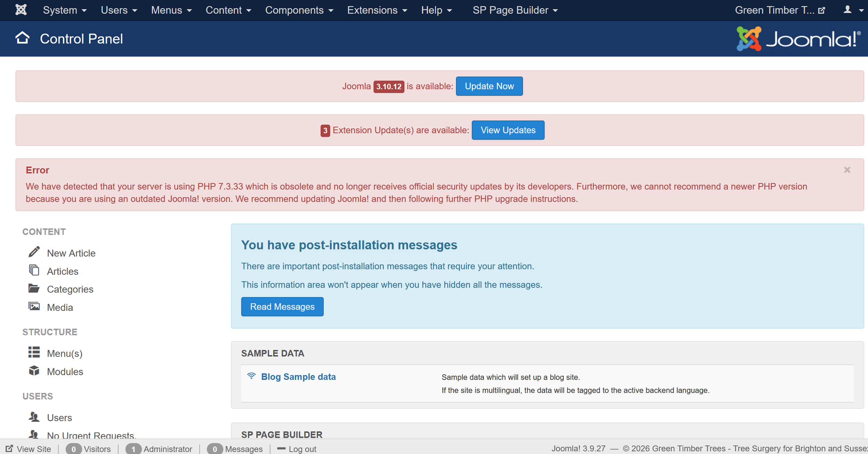Click the Users person icon in sidebar
The width and height of the screenshot is (868, 454).
tap(34, 417)
